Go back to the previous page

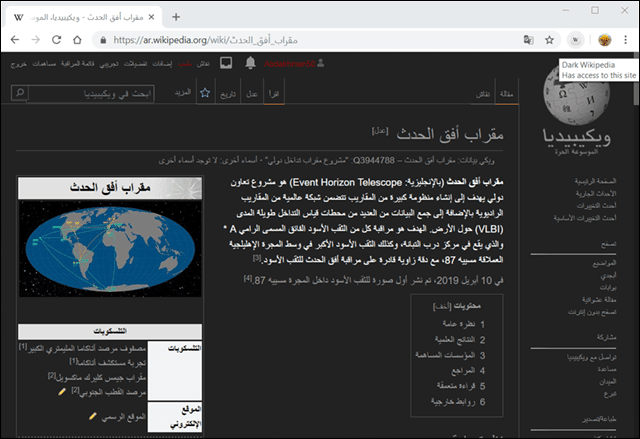pyautogui.click(x=15, y=40)
